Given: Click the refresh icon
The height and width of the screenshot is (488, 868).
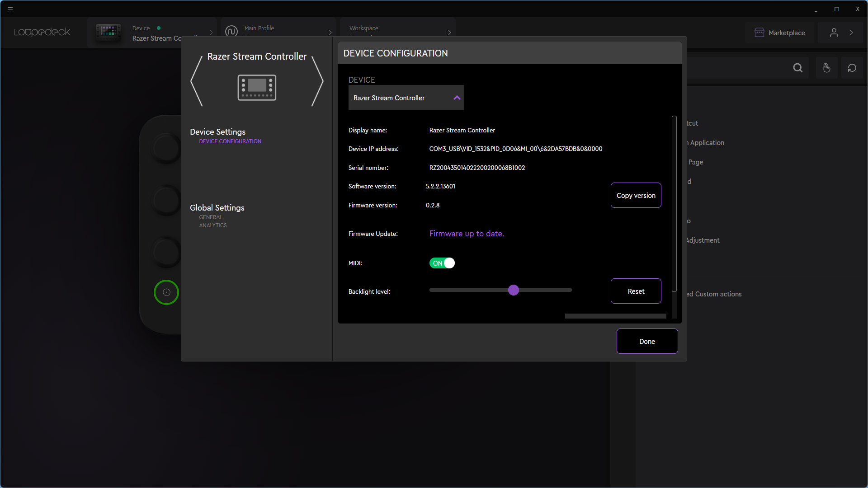Looking at the screenshot, I should (x=852, y=68).
